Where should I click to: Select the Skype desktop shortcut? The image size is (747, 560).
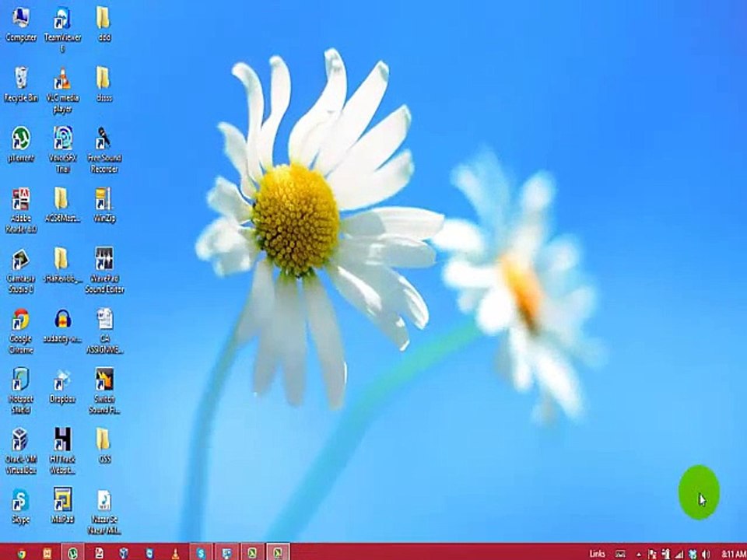[x=20, y=506]
